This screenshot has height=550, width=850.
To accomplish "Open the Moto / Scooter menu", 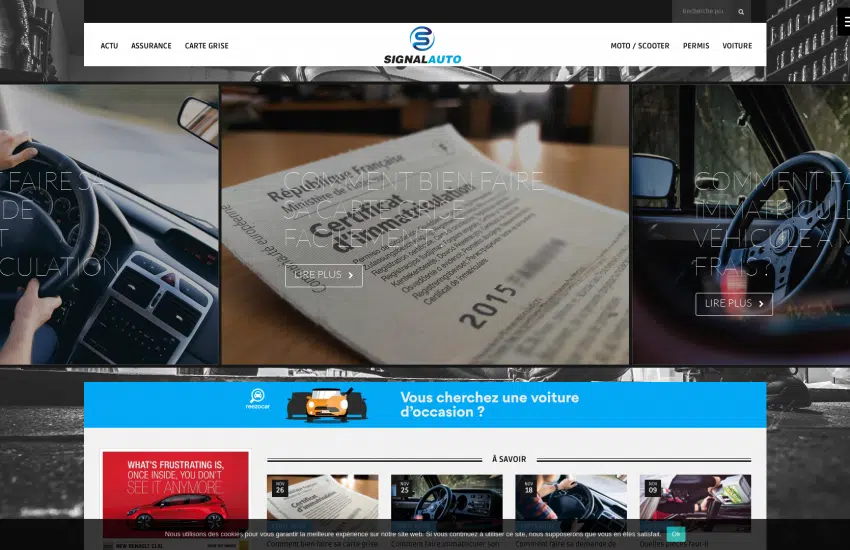I will pyautogui.click(x=640, y=46).
